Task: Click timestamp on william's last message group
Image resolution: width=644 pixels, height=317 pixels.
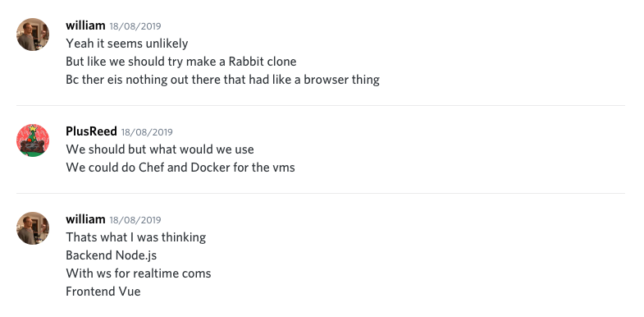Action: click(135, 220)
